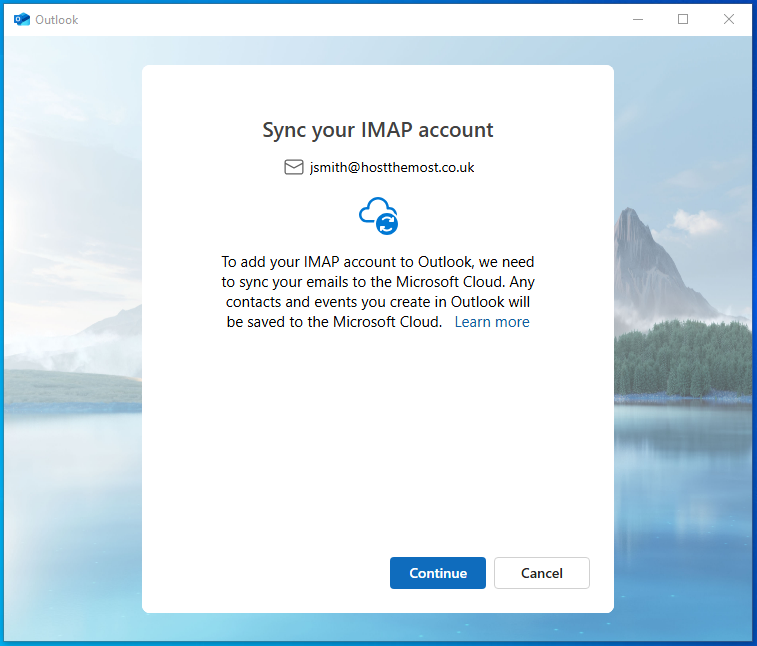Click the empty title bar area
The height and width of the screenshot is (646, 757).
[350, 19]
